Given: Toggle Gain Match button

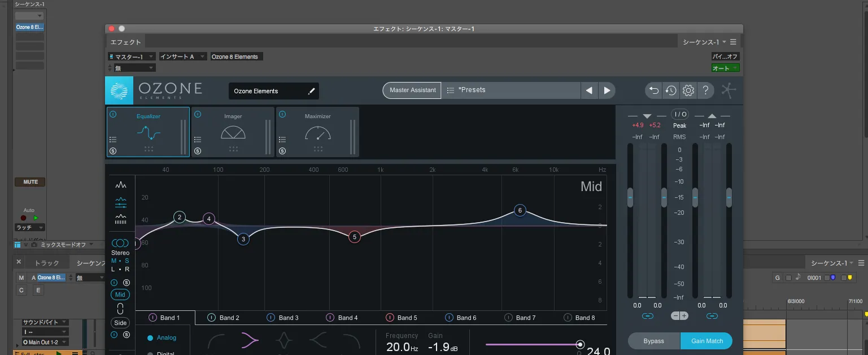Looking at the screenshot, I should (x=707, y=341).
